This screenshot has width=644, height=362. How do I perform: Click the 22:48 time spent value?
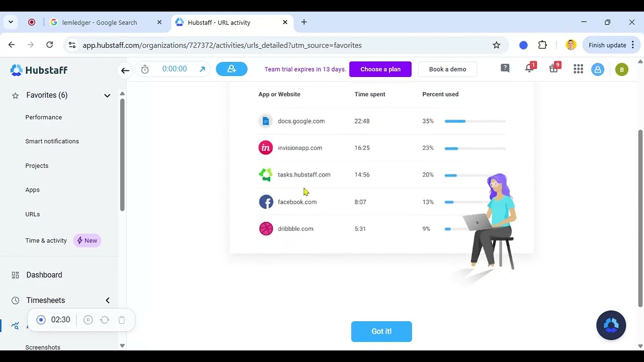tap(362, 121)
